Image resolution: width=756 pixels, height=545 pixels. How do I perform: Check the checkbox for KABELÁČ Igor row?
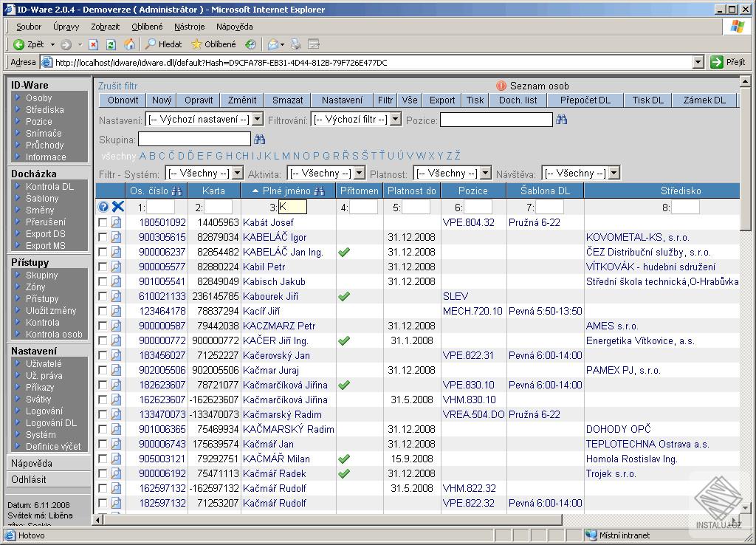pos(103,237)
